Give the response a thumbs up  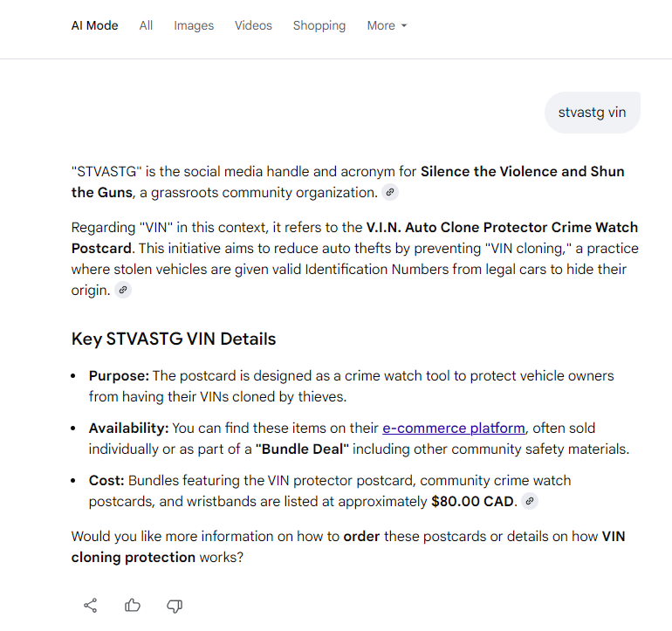[x=133, y=605]
